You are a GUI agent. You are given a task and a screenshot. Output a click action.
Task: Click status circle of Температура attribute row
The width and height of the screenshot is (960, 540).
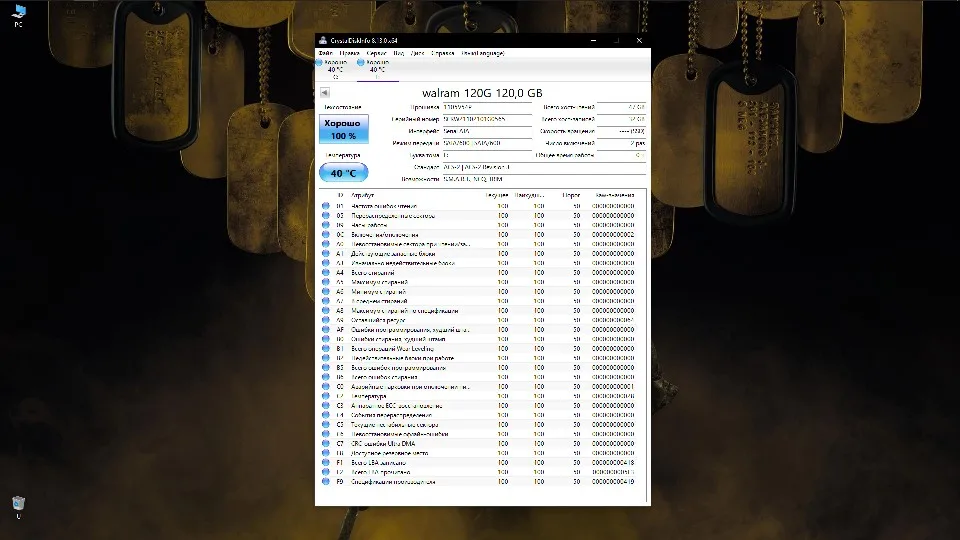click(326, 396)
